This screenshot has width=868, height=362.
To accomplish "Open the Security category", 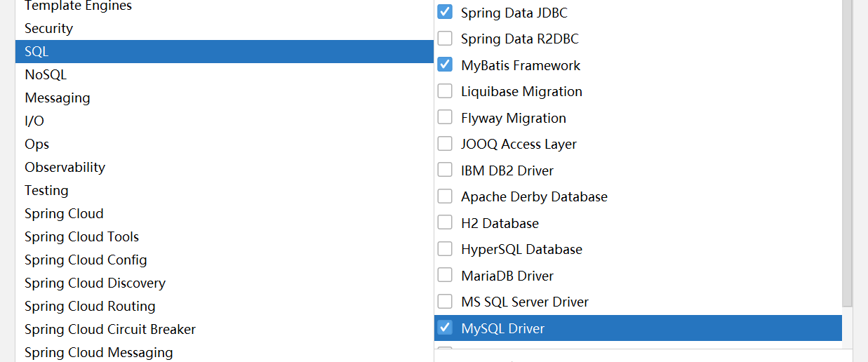I will 225,29.
